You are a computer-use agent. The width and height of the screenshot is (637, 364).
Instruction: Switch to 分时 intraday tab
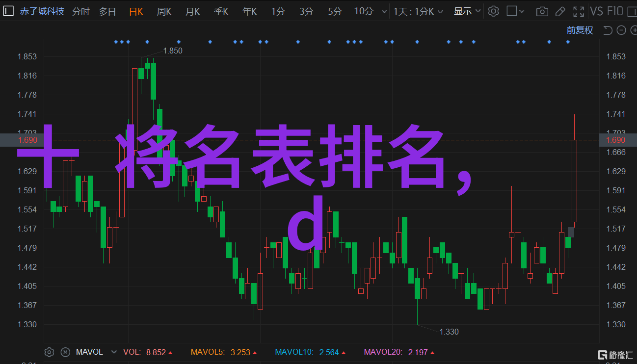point(81,11)
